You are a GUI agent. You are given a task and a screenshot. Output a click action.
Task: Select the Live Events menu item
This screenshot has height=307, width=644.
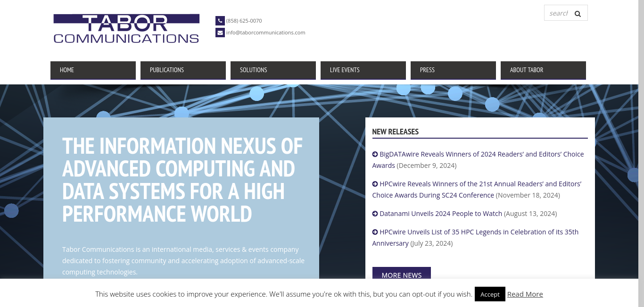tap(363, 70)
